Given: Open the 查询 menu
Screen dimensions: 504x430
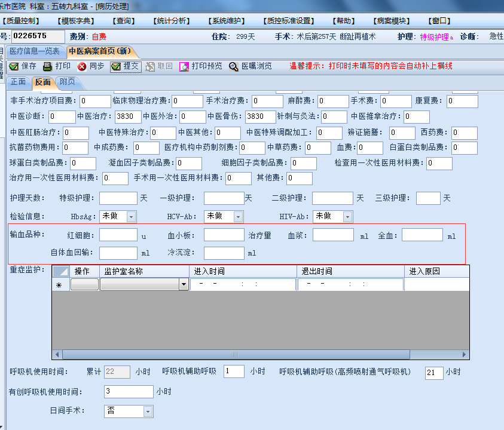Looking at the screenshot, I should (124, 21).
